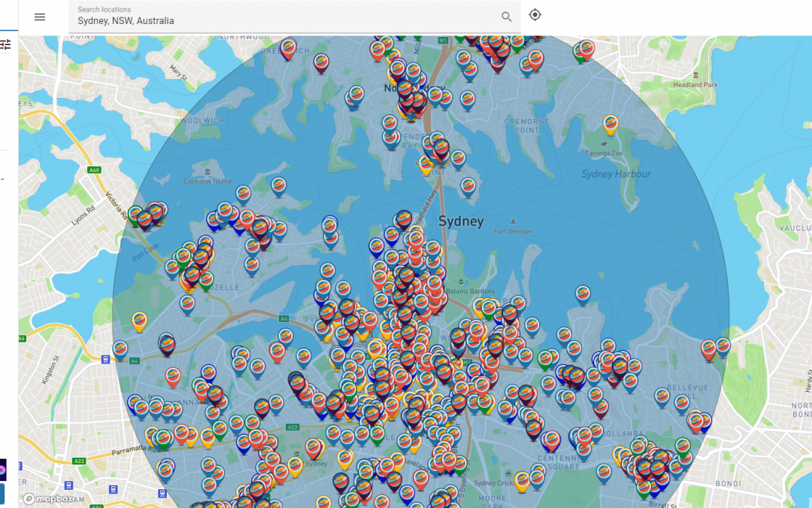Select the red marker at Greenwich
The image size is (812, 508).
click(288, 48)
